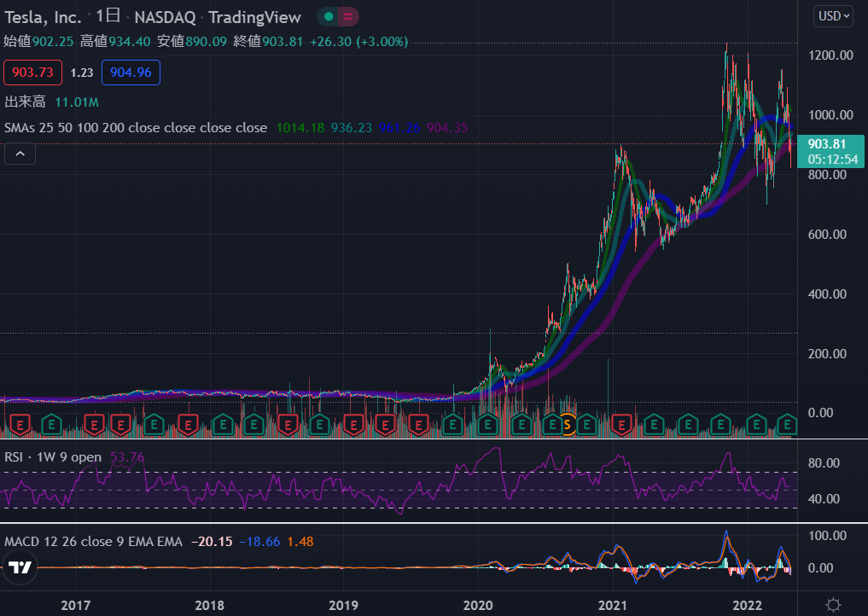Click the green earnings marker just right of 2020
The width and height of the screenshot is (868, 616).
click(x=487, y=425)
